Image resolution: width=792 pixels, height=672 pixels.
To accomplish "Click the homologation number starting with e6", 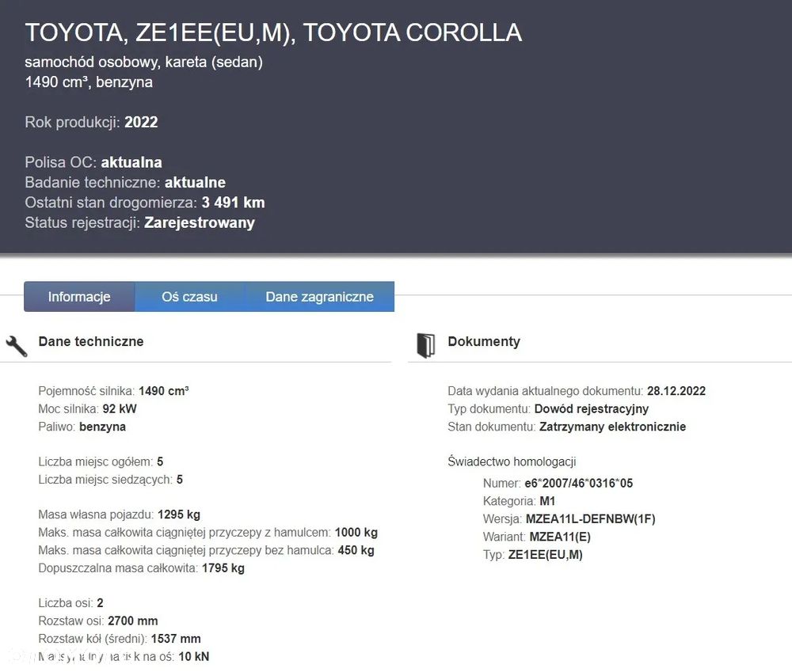I will [578, 483].
